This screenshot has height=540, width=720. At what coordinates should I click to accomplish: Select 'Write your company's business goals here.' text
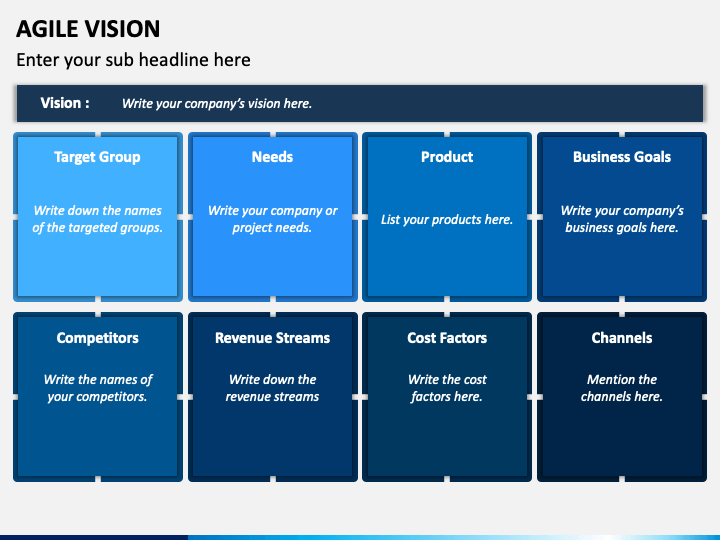(622, 219)
